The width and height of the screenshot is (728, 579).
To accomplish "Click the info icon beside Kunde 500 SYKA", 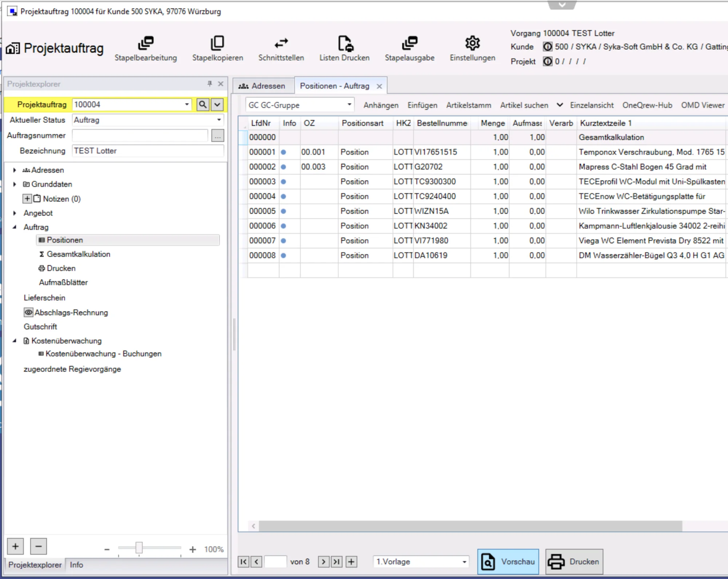I will [x=547, y=47].
